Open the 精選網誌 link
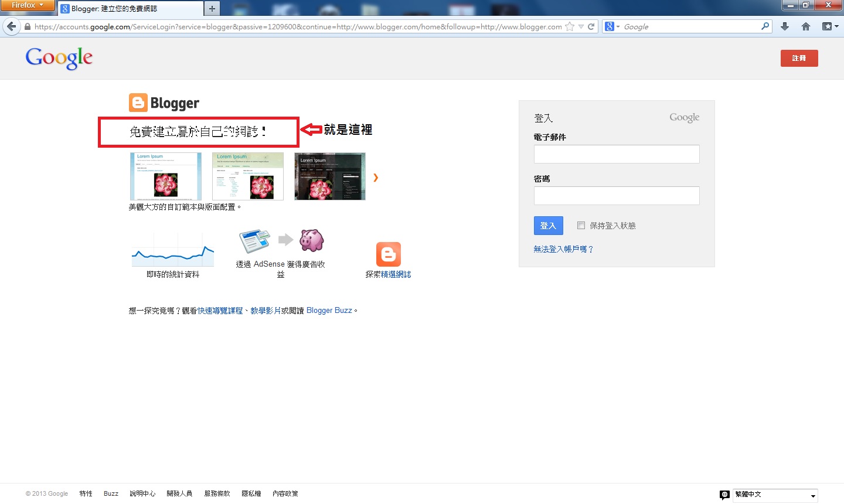This screenshot has height=504, width=844. 396,274
